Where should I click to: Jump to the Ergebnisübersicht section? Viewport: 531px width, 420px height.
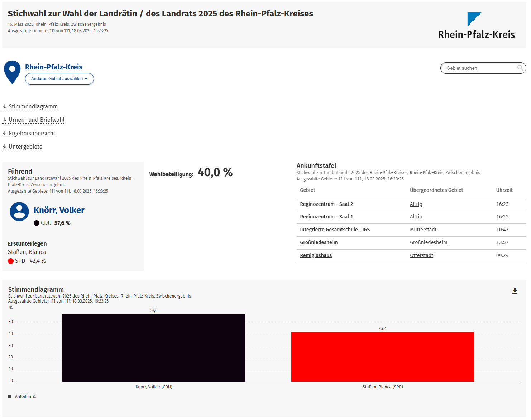pyautogui.click(x=29, y=134)
